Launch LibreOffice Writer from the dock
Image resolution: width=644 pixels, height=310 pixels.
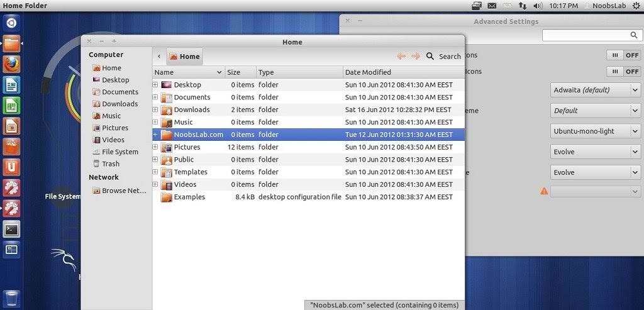pyautogui.click(x=11, y=85)
